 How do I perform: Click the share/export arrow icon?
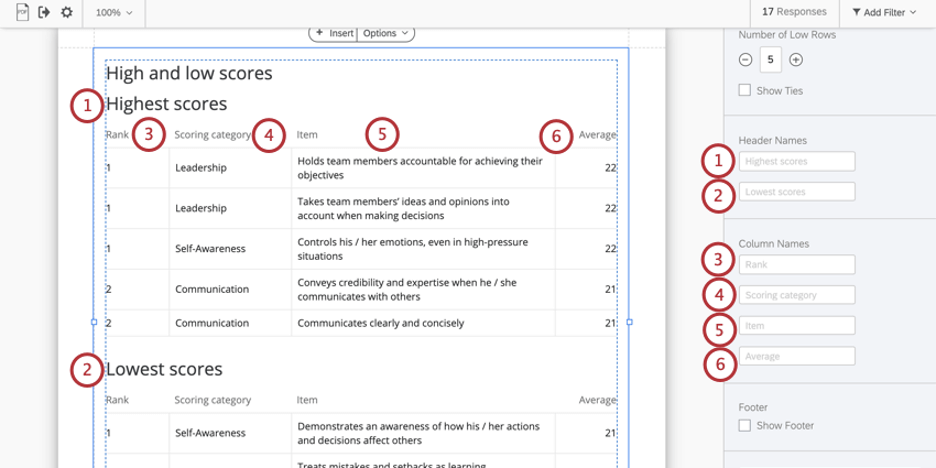pos(44,12)
